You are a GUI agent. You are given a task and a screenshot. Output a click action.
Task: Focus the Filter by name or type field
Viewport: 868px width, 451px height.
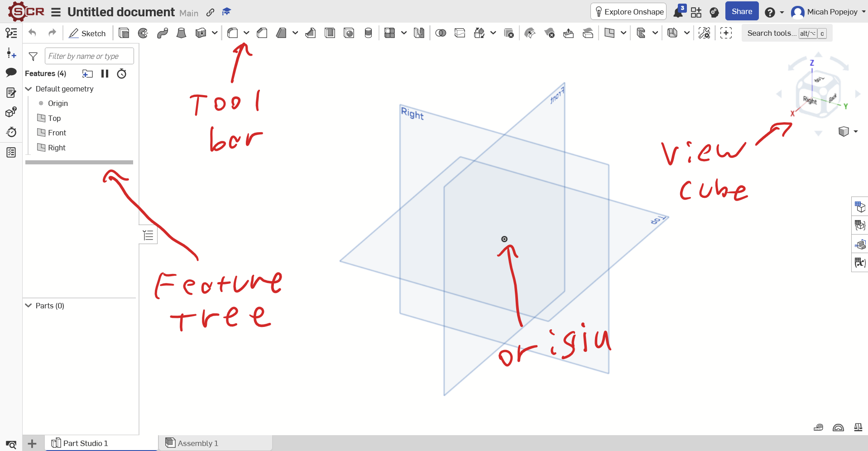click(89, 56)
